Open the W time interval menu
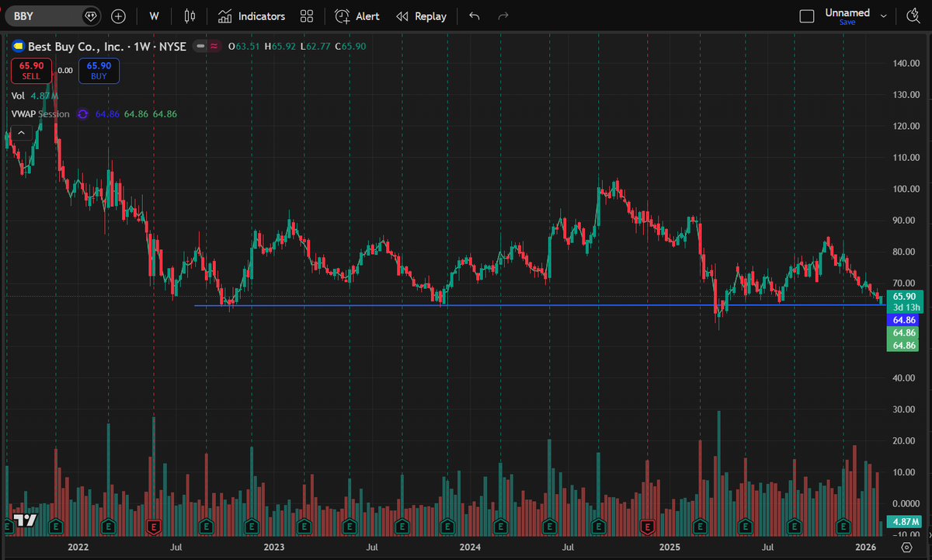Image resolution: width=932 pixels, height=560 pixels. [155, 16]
